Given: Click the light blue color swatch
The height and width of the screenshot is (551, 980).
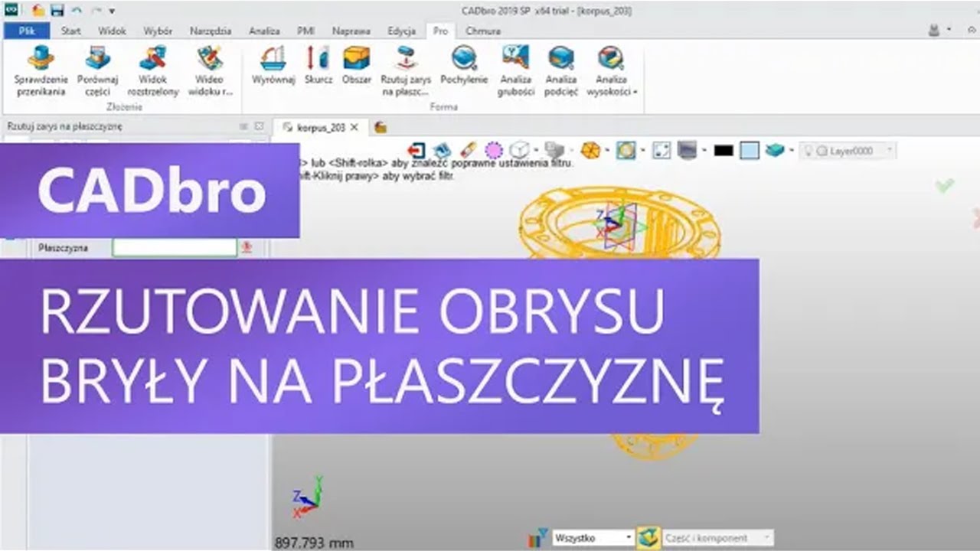Looking at the screenshot, I should click(x=749, y=151).
